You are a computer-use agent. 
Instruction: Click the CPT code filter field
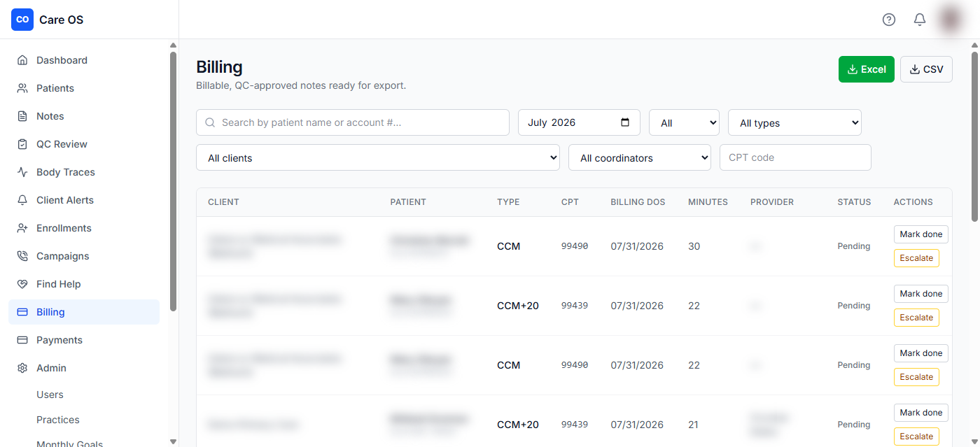pos(795,157)
